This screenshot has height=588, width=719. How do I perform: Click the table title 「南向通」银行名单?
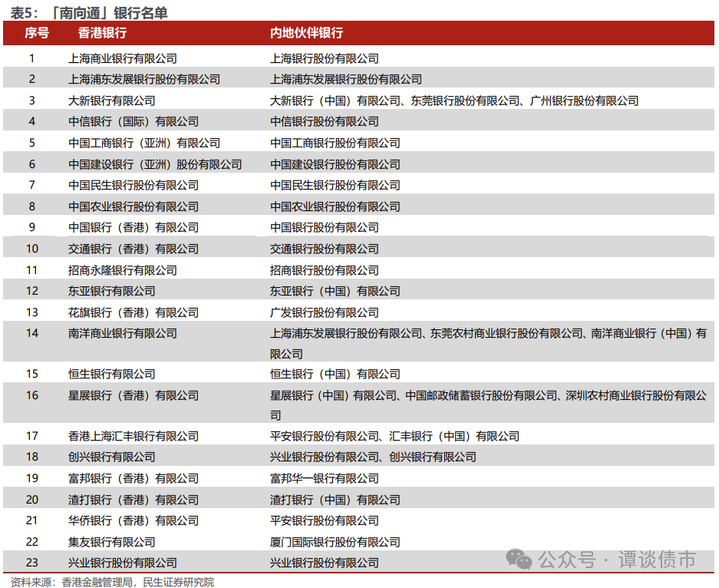[x=108, y=12]
